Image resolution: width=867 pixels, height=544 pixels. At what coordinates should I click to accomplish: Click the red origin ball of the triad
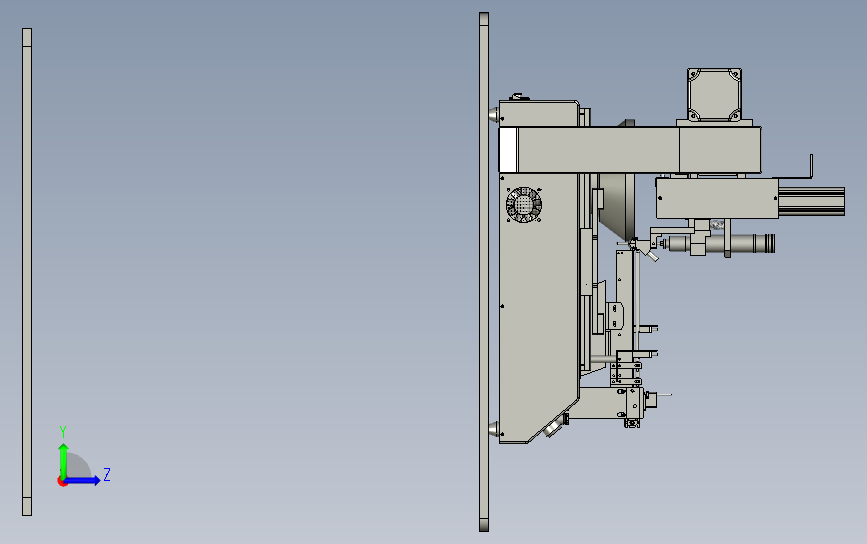pos(62,482)
